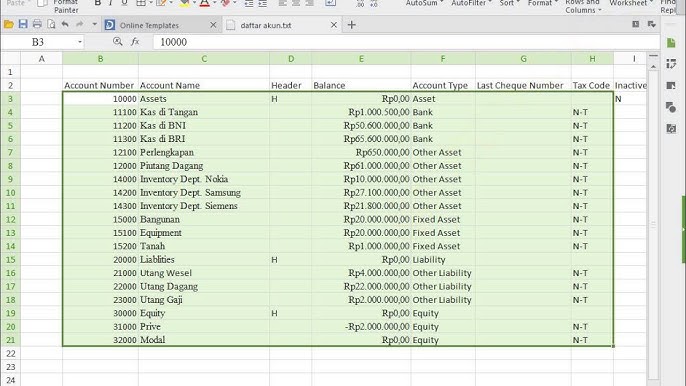Increase decimal places icon
The height and width of the screenshot is (386, 686).
pyautogui.click(x=360, y=4)
